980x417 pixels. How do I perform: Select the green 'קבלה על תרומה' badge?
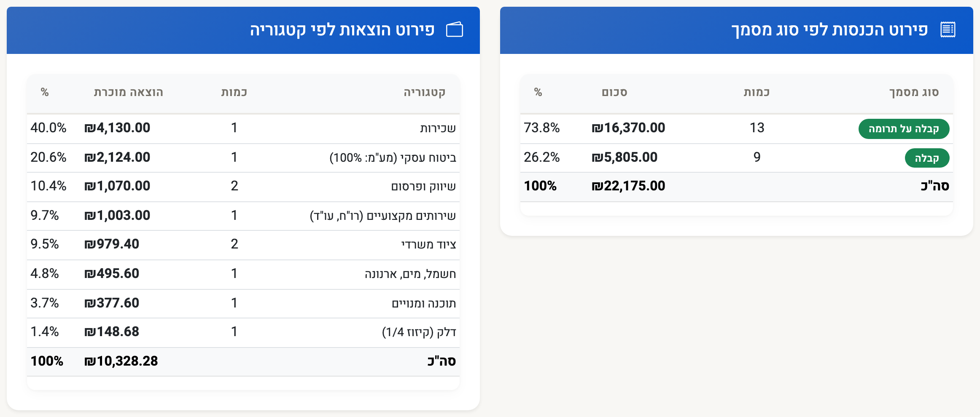[x=904, y=129]
